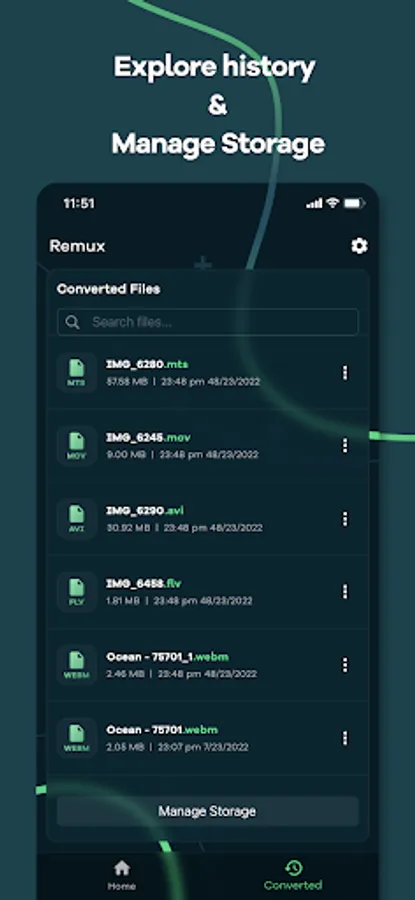Open the settings gear icon
Viewport: 415px width, 900px height.
tap(359, 246)
